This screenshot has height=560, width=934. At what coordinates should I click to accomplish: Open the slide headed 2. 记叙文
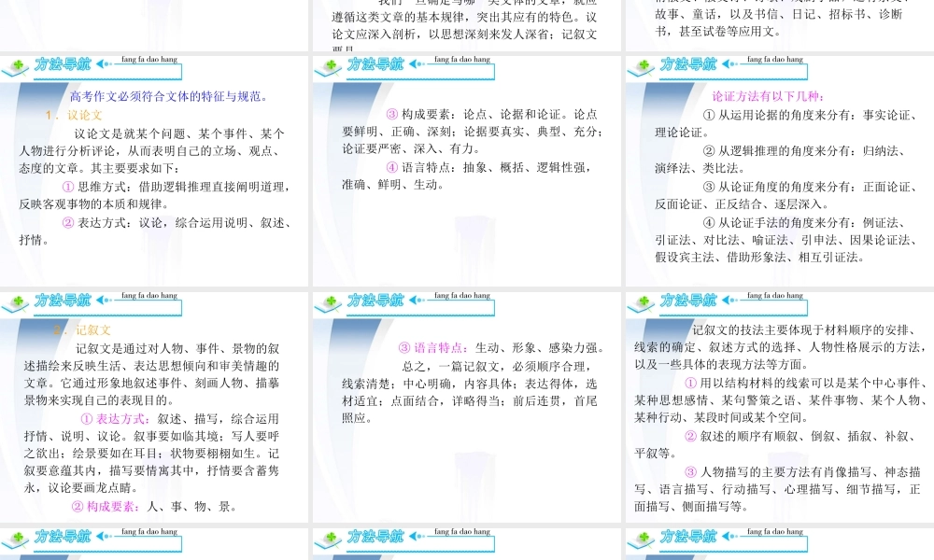point(154,407)
